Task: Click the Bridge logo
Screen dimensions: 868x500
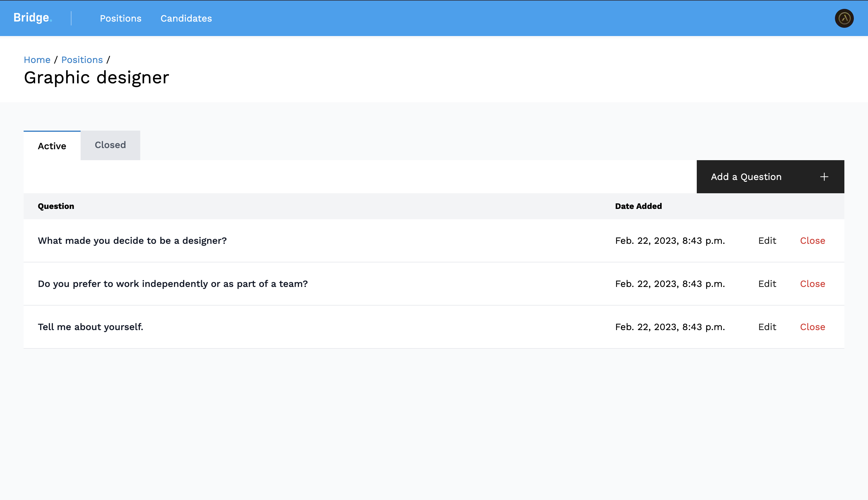Action: (x=32, y=18)
